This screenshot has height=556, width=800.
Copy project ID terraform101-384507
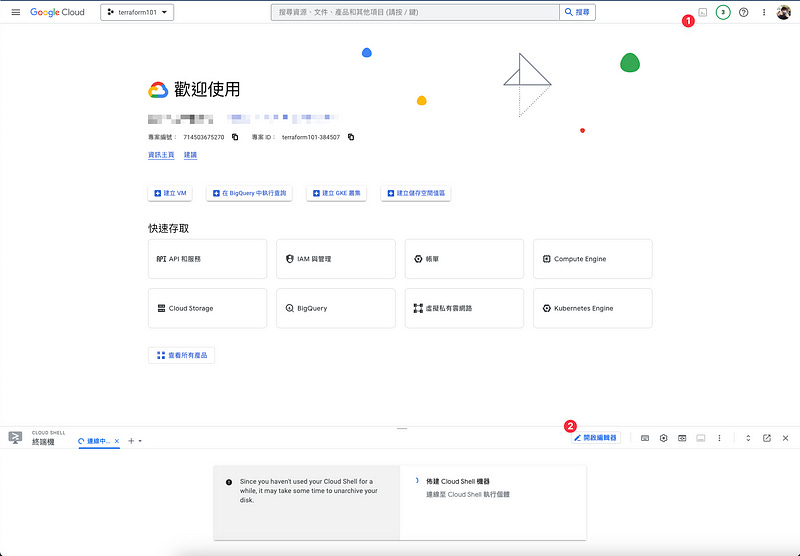351,137
